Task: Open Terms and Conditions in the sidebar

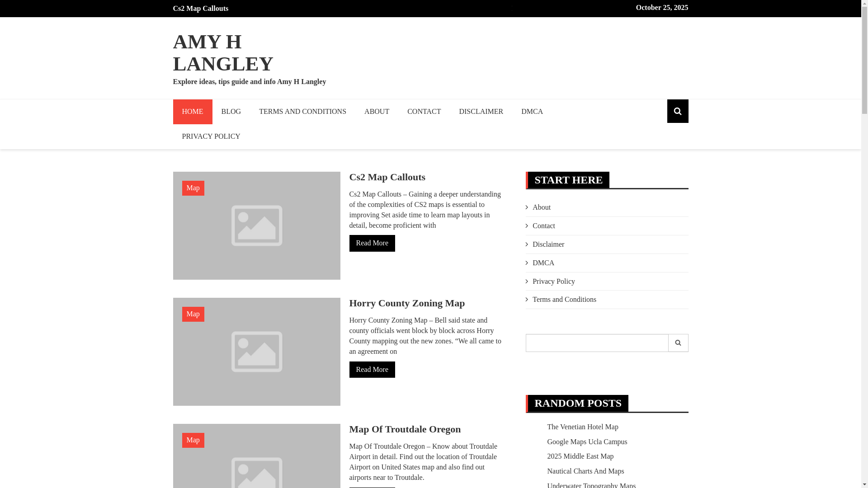Action: click(564, 300)
